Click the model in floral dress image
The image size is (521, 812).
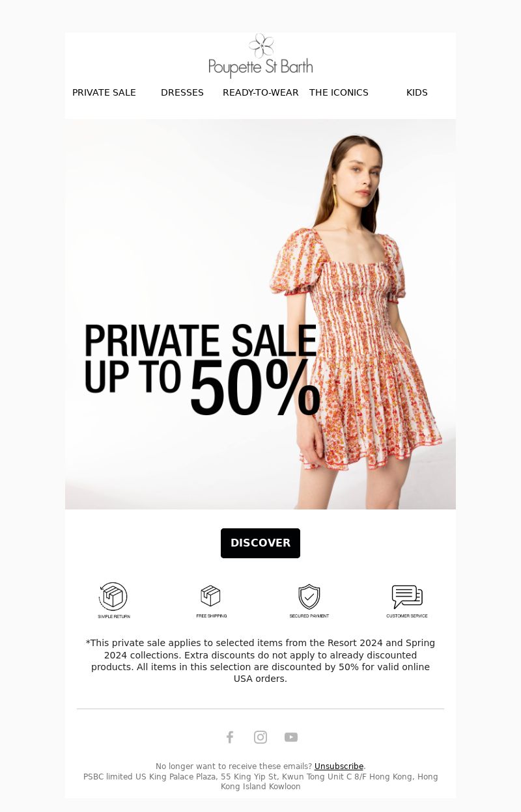point(260,314)
